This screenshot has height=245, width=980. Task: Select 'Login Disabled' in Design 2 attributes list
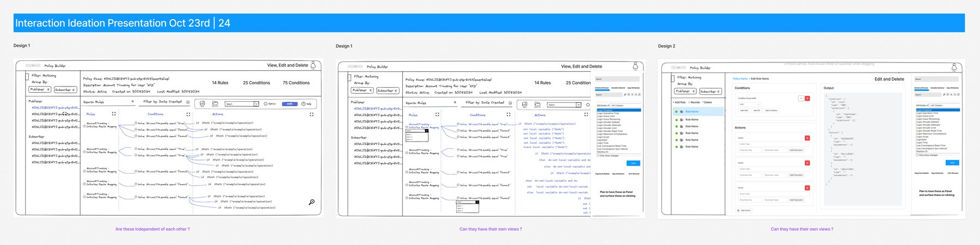point(938,110)
